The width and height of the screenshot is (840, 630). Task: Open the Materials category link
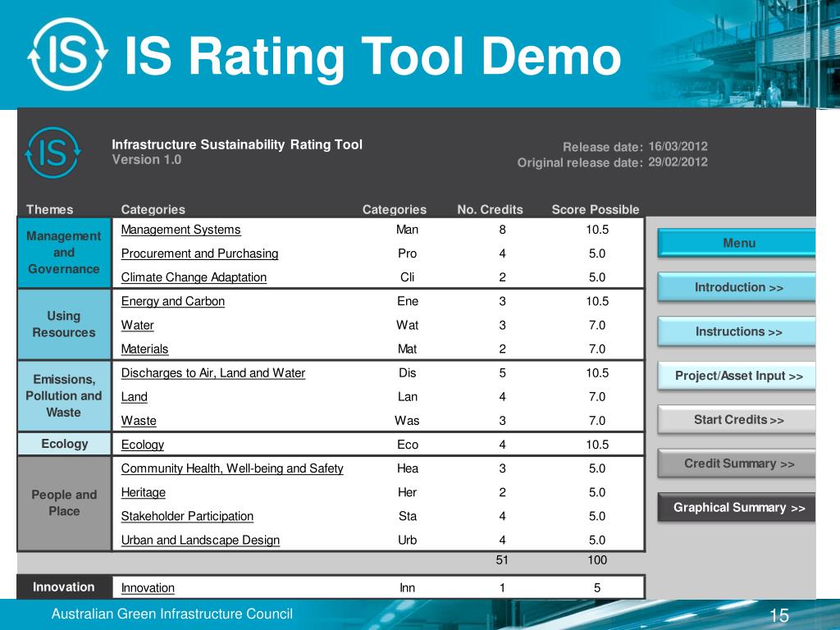pyautogui.click(x=144, y=349)
